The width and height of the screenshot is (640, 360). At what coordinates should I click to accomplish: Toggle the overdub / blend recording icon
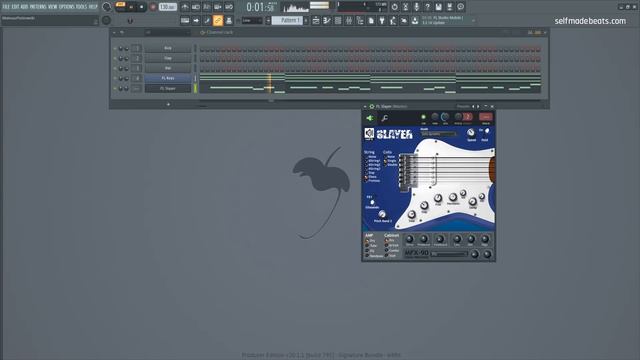click(x=218, y=7)
